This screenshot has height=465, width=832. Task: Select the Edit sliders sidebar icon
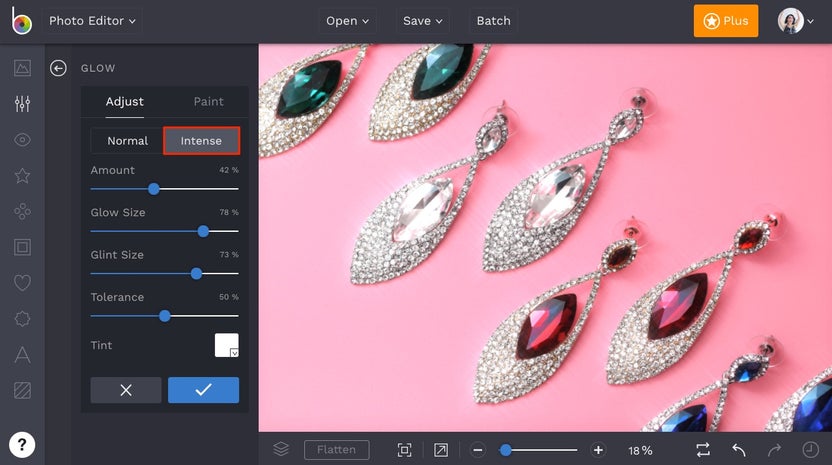[x=22, y=104]
